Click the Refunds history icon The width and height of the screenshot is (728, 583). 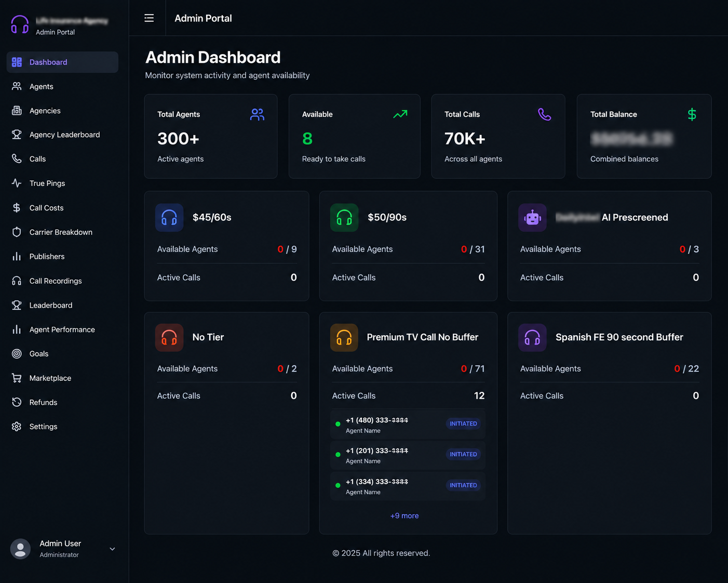(17, 402)
